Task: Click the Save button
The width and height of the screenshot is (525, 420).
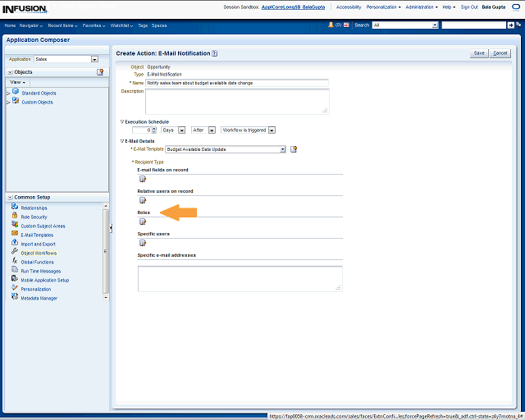Action: click(479, 53)
